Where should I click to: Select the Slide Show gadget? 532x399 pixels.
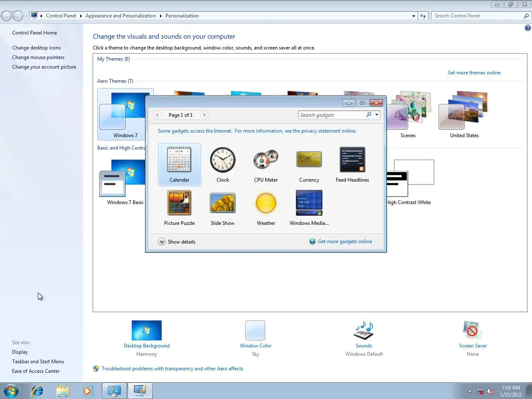pos(222,208)
